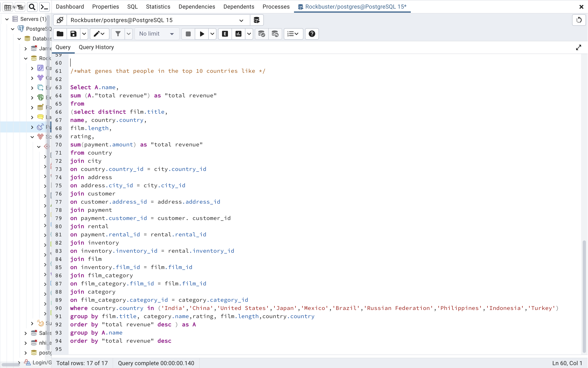Image resolution: width=588 pixels, height=368 pixels.
Task: Open the View Data table icon
Action: 8,7
